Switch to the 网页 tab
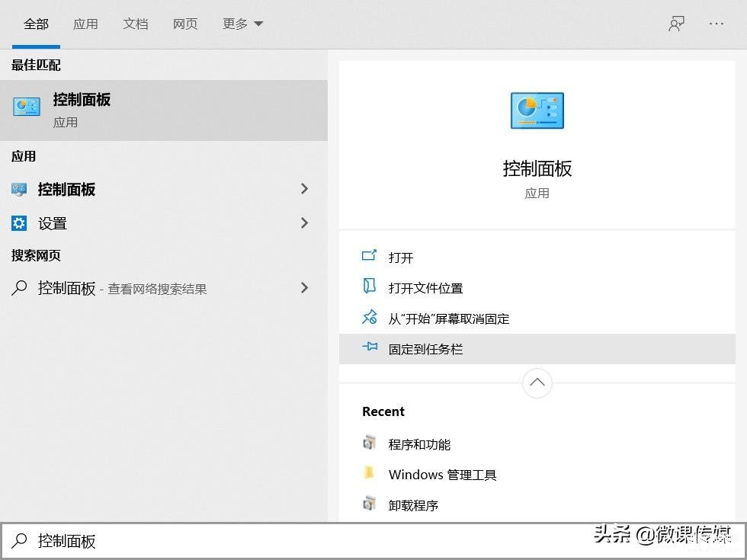Screen dimensions: 747x560 pos(184,24)
